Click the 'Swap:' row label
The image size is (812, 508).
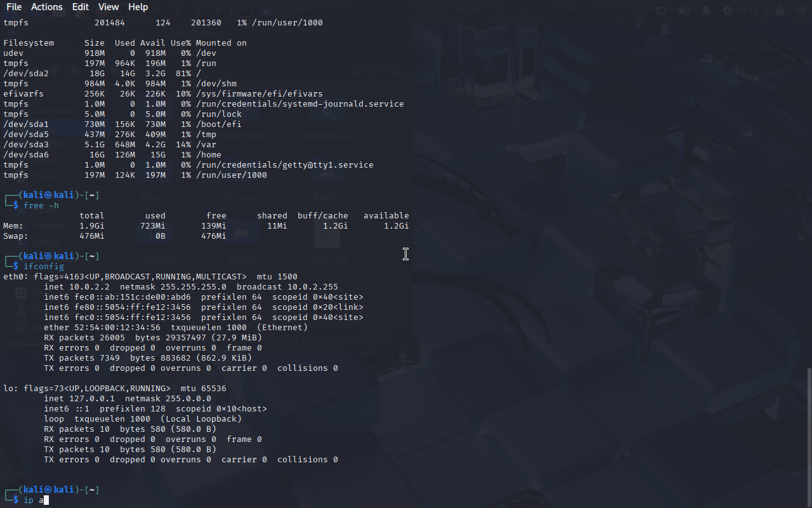point(16,236)
